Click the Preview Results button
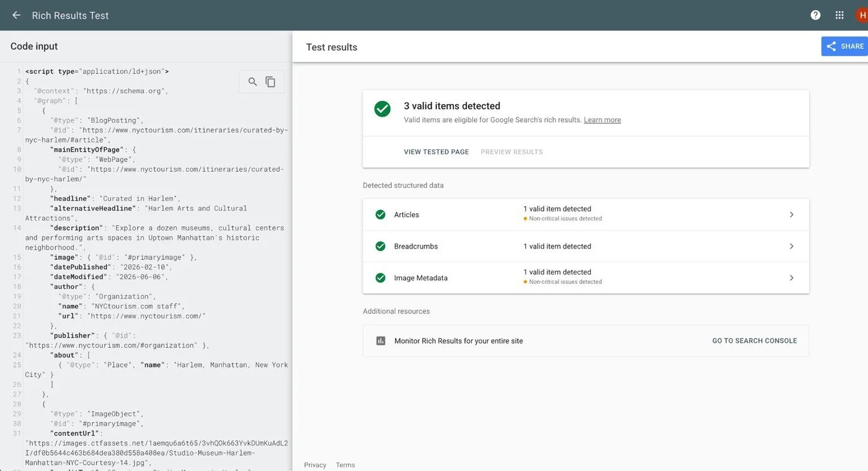This screenshot has width=868, height=471. click(x=511, y=152)
